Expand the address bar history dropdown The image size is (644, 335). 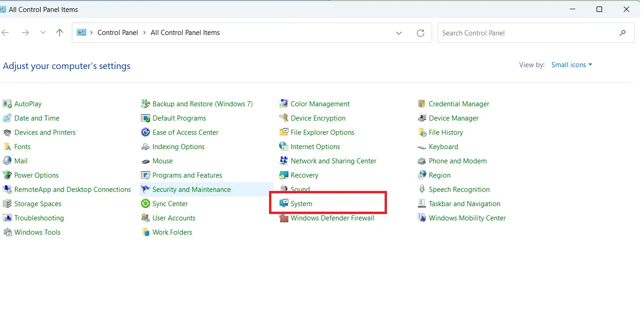(x=399, y=33)
